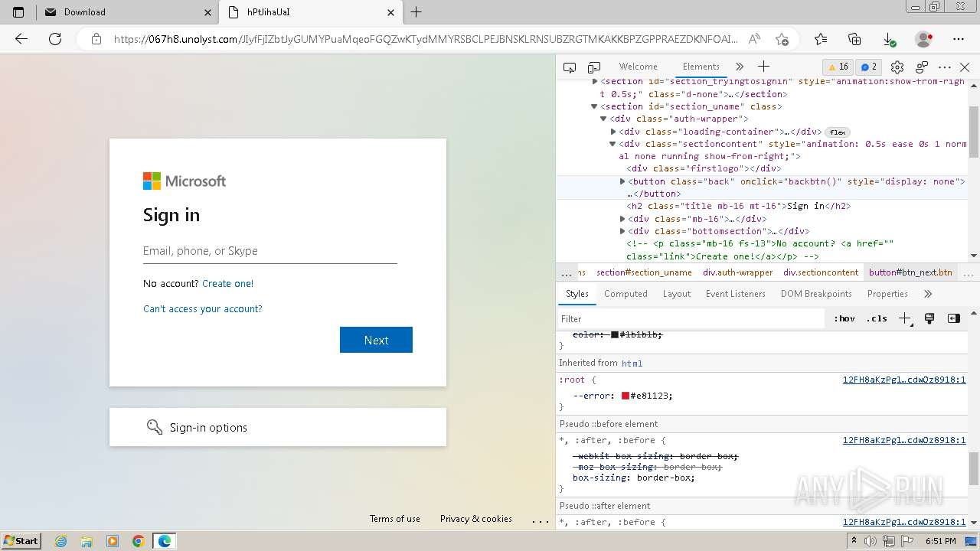Open the user profile avatar
The width and height of the screenshot is (980, 551).
pos(923,39)
